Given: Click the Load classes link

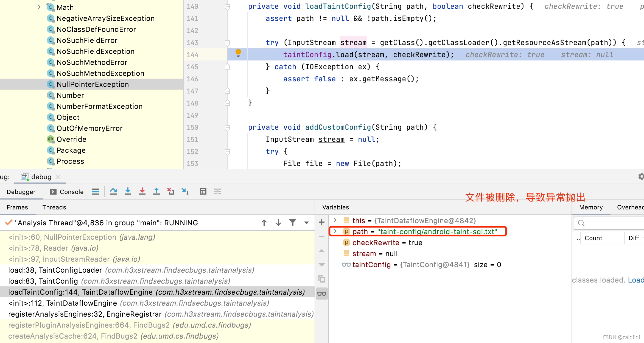Looking at the screenshot, I should tap(635, 280).
